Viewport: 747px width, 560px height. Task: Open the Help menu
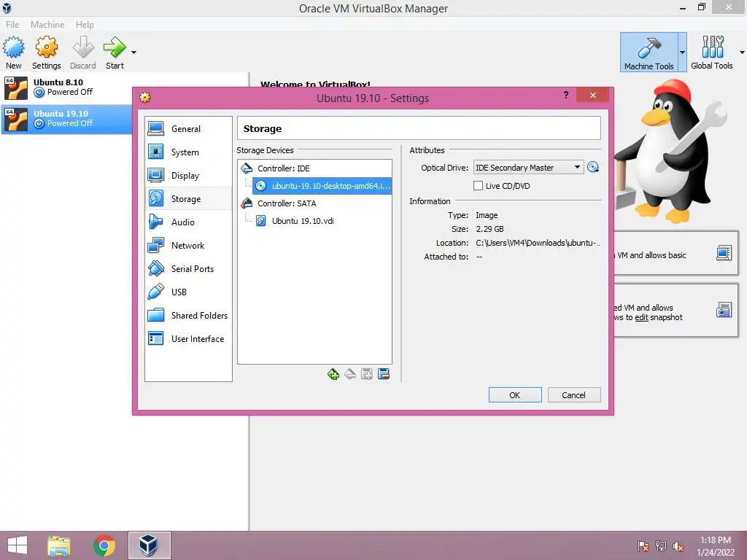[85, 24]
